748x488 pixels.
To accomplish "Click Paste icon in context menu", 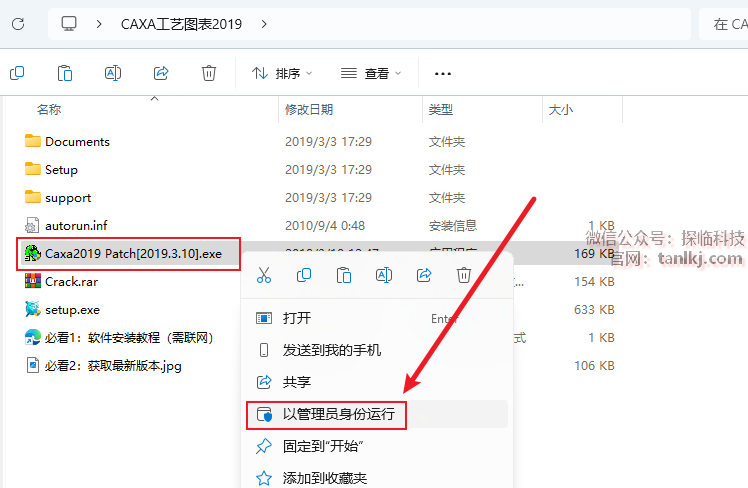I will click(x=344, y=275).
